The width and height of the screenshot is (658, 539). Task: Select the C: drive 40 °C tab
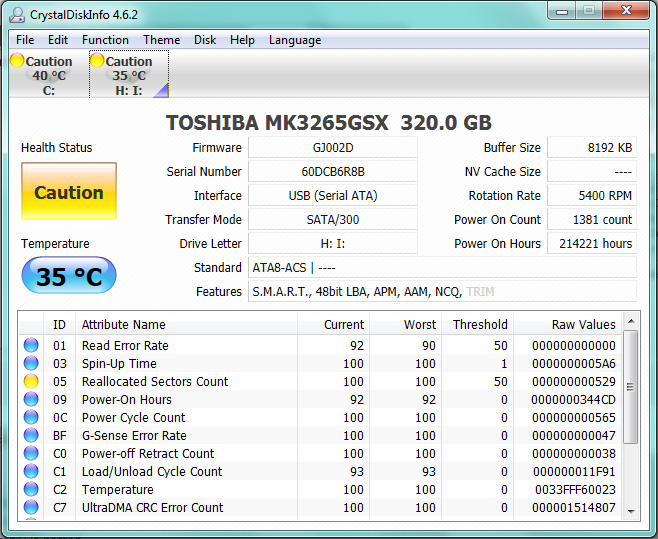[48, 74]
